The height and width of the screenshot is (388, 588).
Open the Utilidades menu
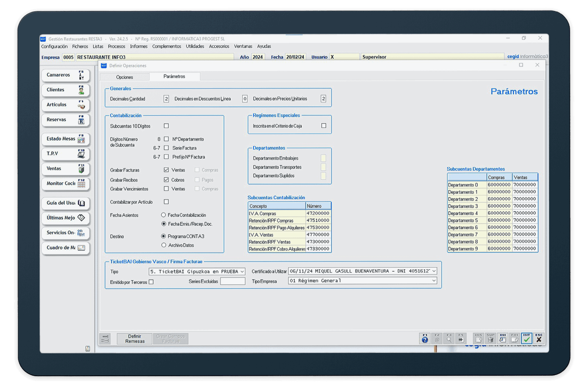pos(195,47)
